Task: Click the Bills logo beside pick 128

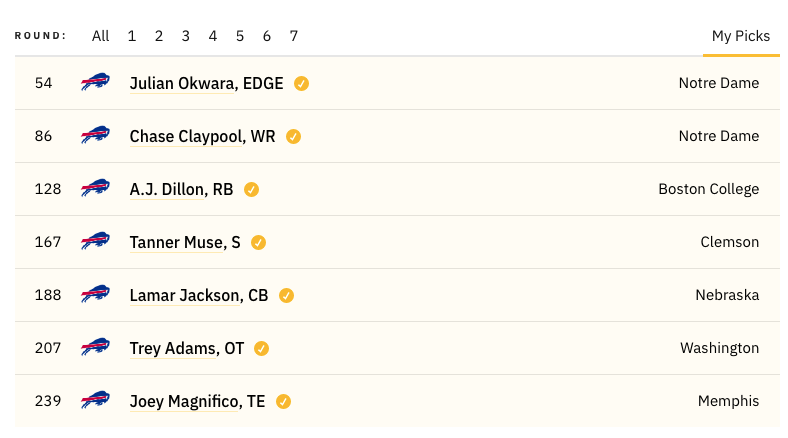Action: pyautogui.click(x=95, y=188)
